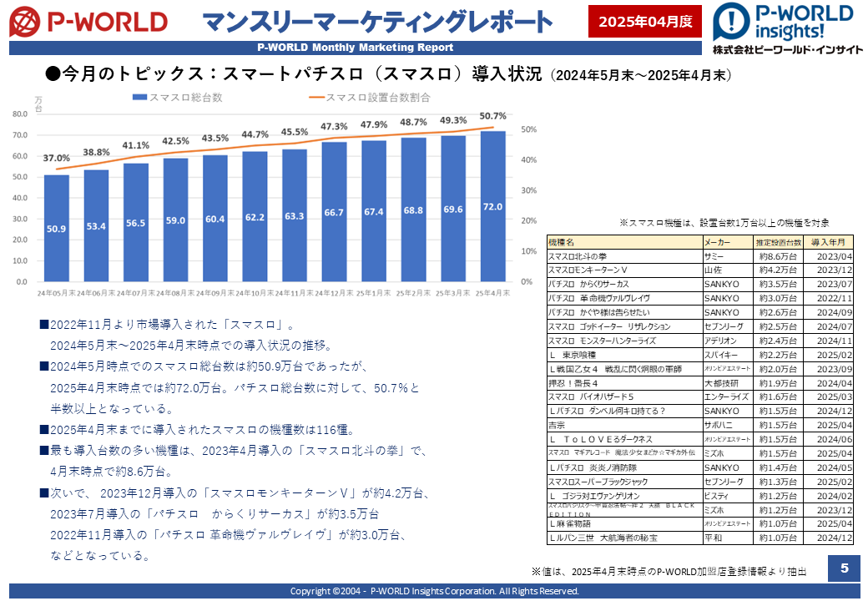Click the L 東京喰種 table cell
The height and width of the screenshot is (601, 868).
624,356
